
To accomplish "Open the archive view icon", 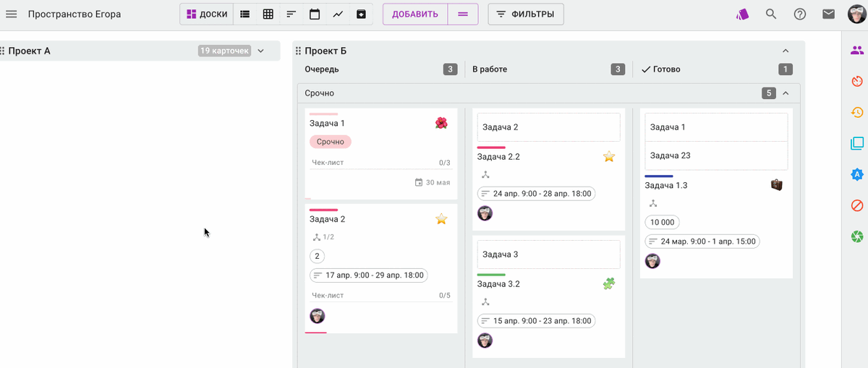I will pos(361,14).
